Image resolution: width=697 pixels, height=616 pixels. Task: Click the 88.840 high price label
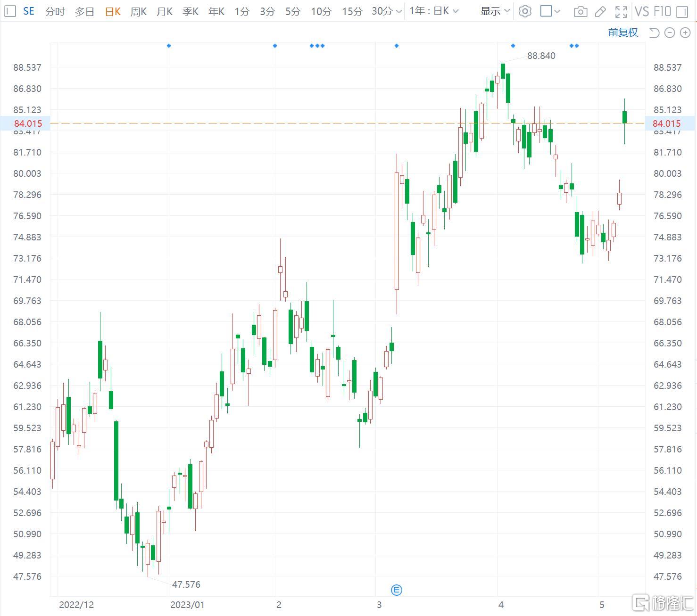tap(541, 56)
